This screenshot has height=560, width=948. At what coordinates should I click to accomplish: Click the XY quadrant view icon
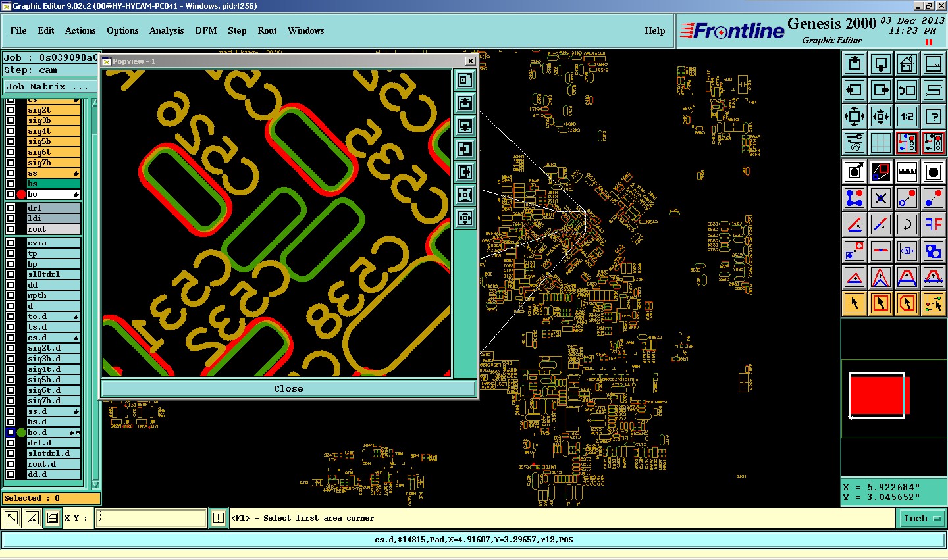(x=934, y=64)
